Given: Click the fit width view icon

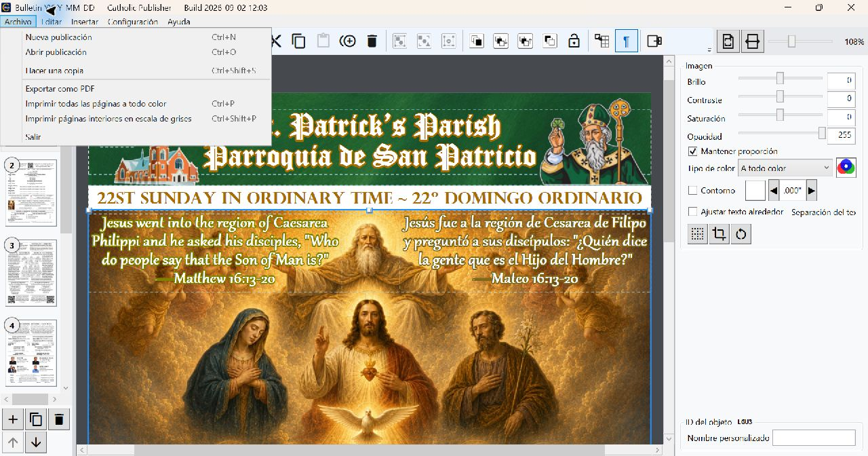Looking at the screenshot, I should [x=752, y=41].
